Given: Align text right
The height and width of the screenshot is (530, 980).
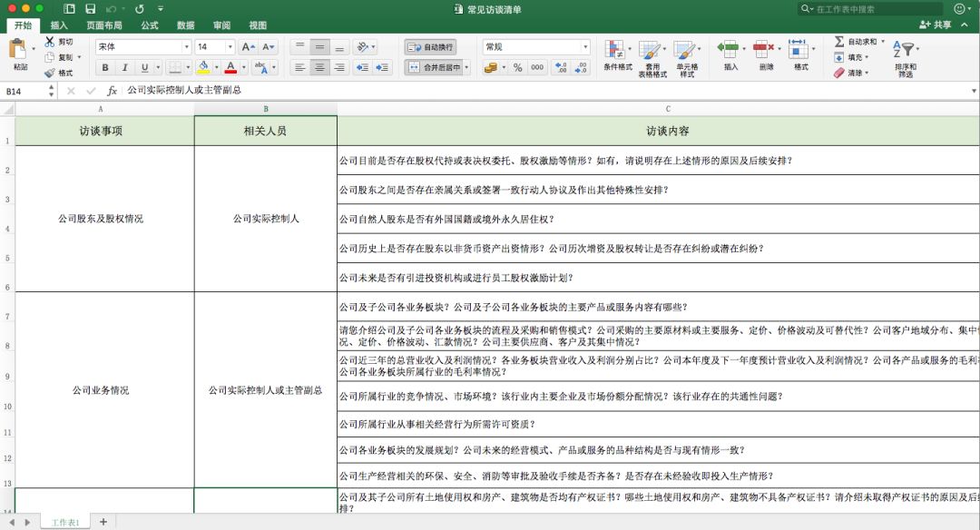Looking at the screenshot, I should [x=339, y=67].
